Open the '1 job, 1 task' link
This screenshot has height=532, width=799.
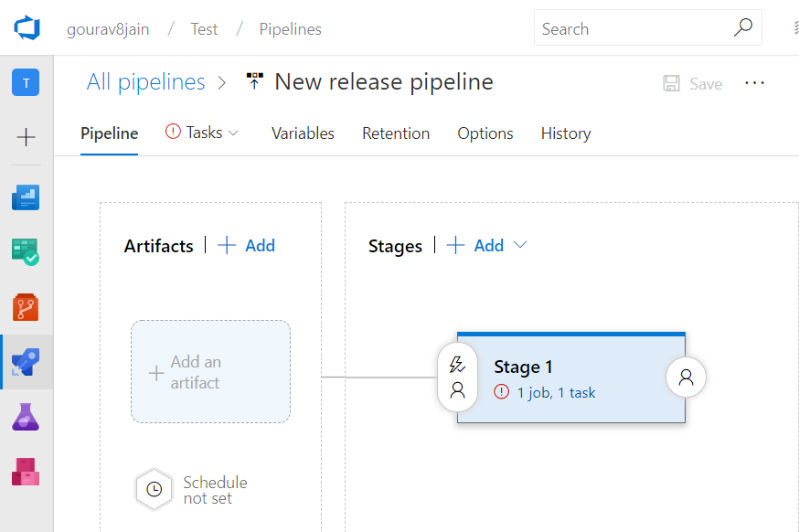coord(556,393)
